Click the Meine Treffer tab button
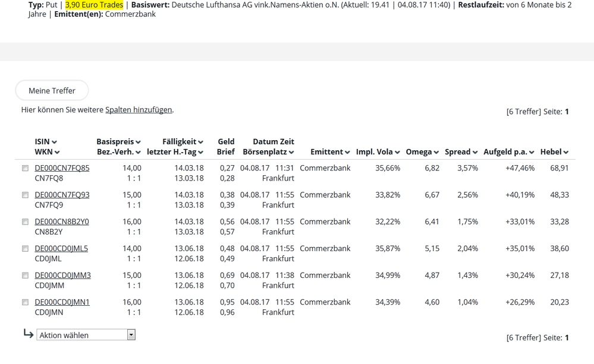The image size is (594, 364). point(52,91)
